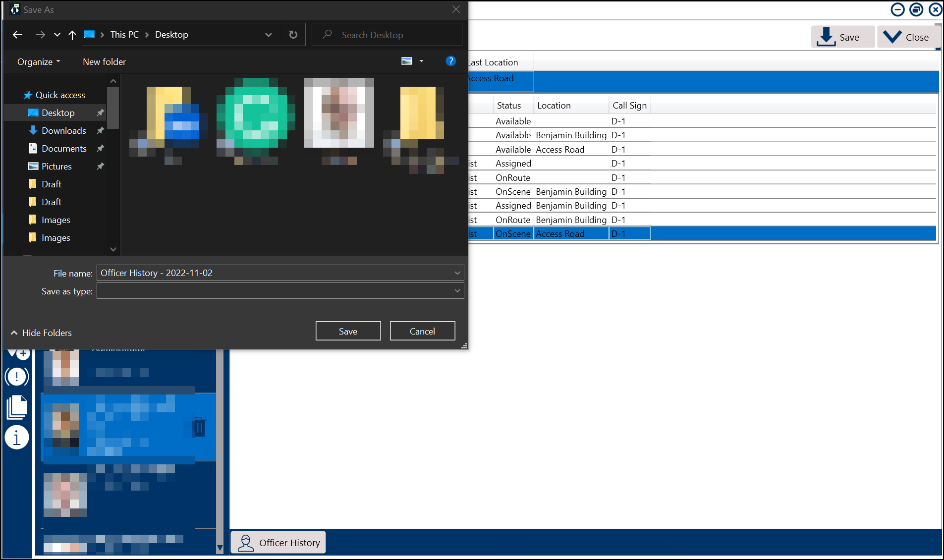Open the documents copy sidebar icon

point(17,407)
